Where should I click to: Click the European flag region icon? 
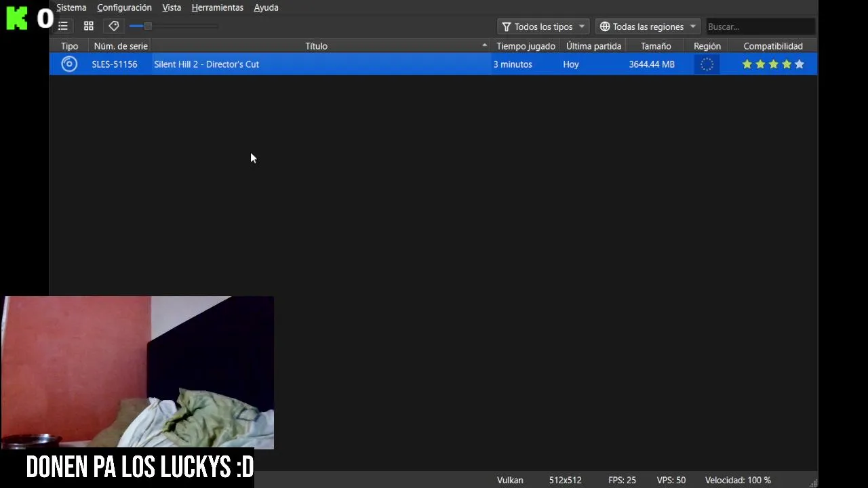click(707, 64)
